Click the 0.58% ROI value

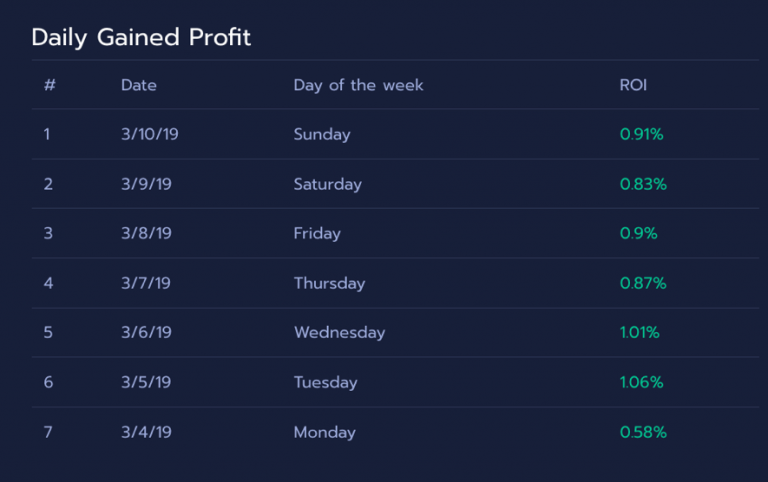tap(643, 432)
